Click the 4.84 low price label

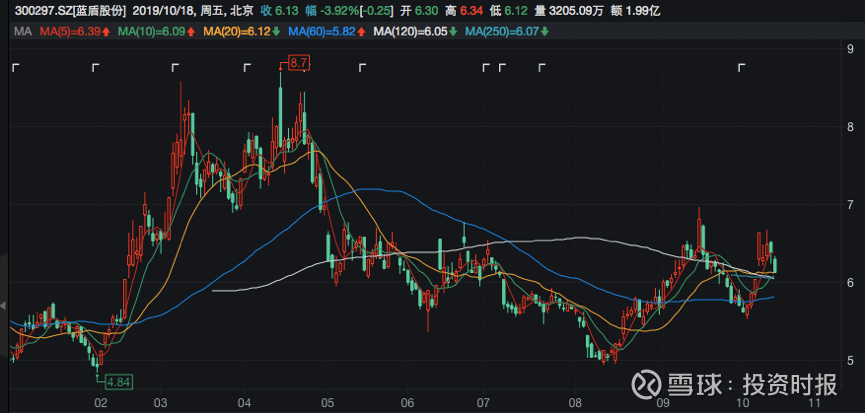119,381
